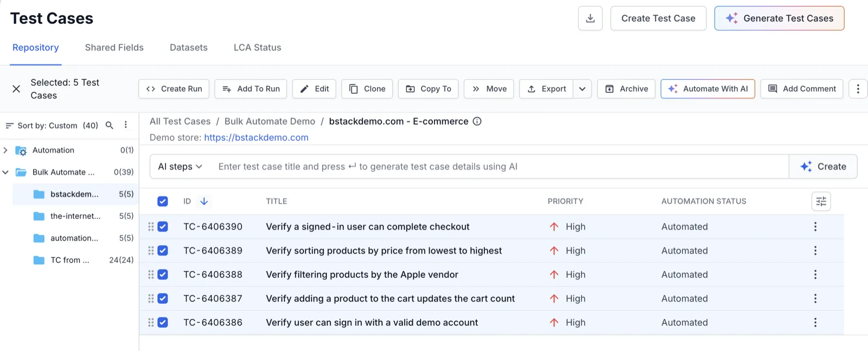Collapse the Bulk Automate folder chevron
The width and height of the screenshot is (868, 351).
pyautogui.click(x=5, y=172)
